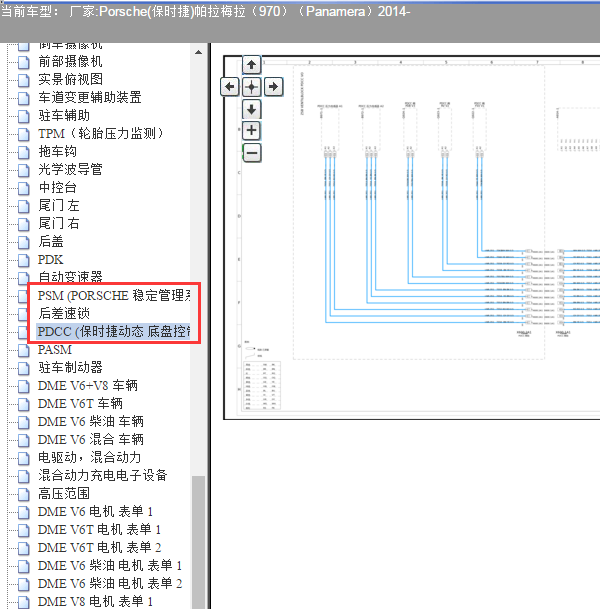Open the PASM diagram entry
The height and width of the screenshot is (609, 600).
[55, 349]
